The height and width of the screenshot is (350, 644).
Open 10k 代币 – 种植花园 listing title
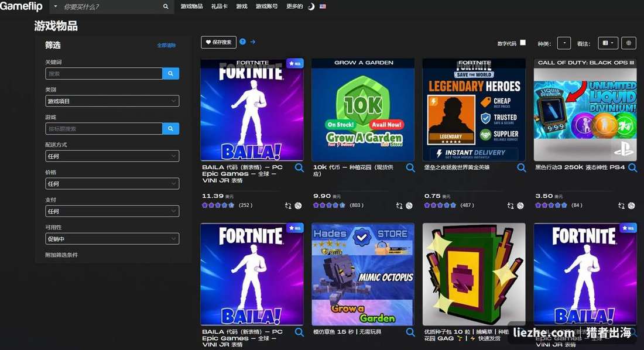pyautogui.click(x=353, y=170)
